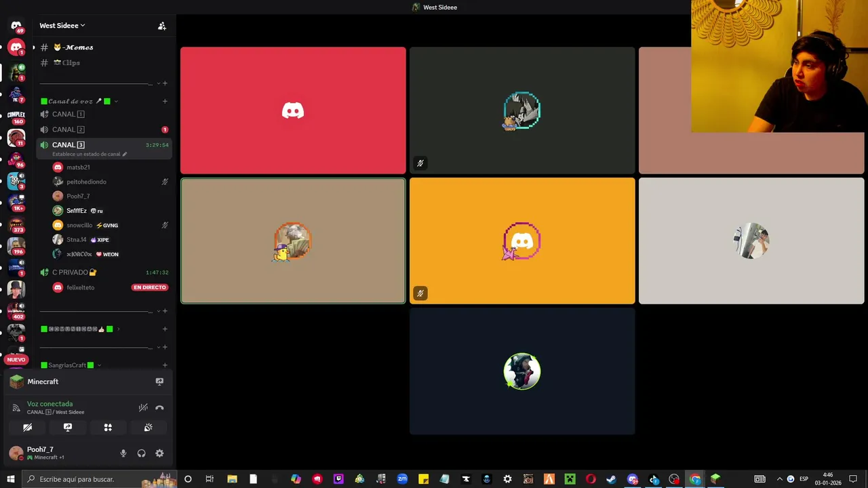Add a channel to SangriasCraft category
The image size is (868, 488).
tap(165, 365)
